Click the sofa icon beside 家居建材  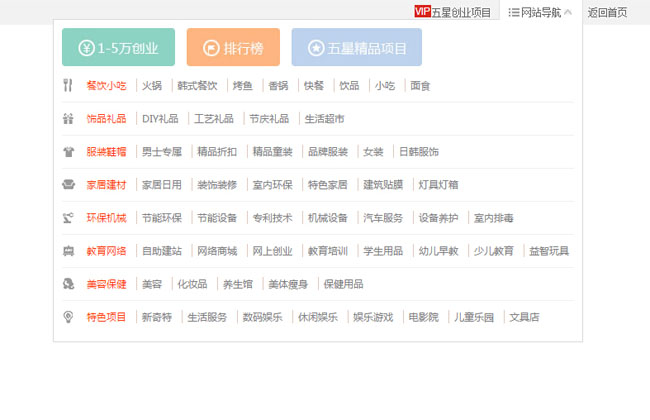click(x=68, y=185)
